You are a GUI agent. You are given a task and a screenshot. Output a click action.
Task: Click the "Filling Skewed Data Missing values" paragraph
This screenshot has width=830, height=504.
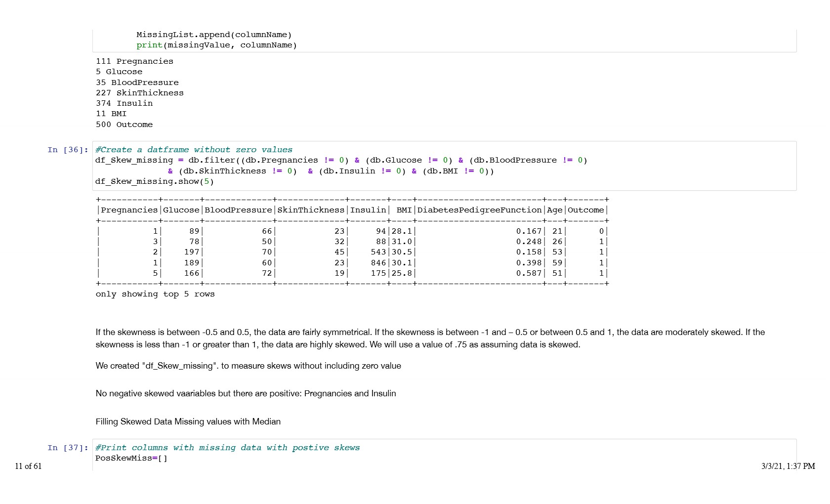pos(188,421)
